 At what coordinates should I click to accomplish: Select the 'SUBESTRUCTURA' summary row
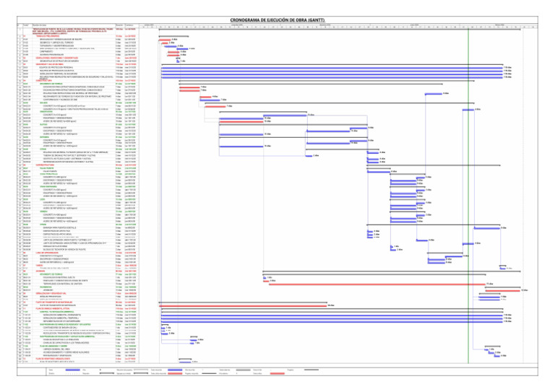(x=78, y=81)
